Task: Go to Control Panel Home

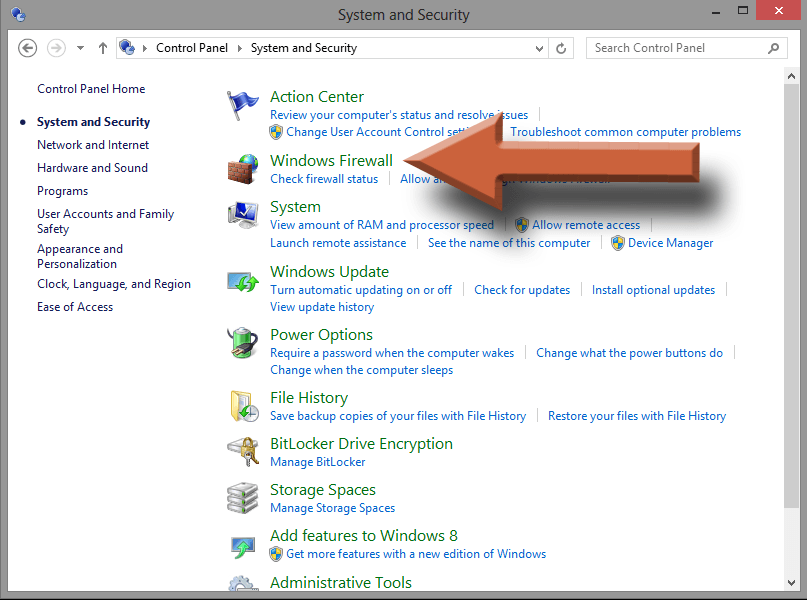Action: (91, 89)
